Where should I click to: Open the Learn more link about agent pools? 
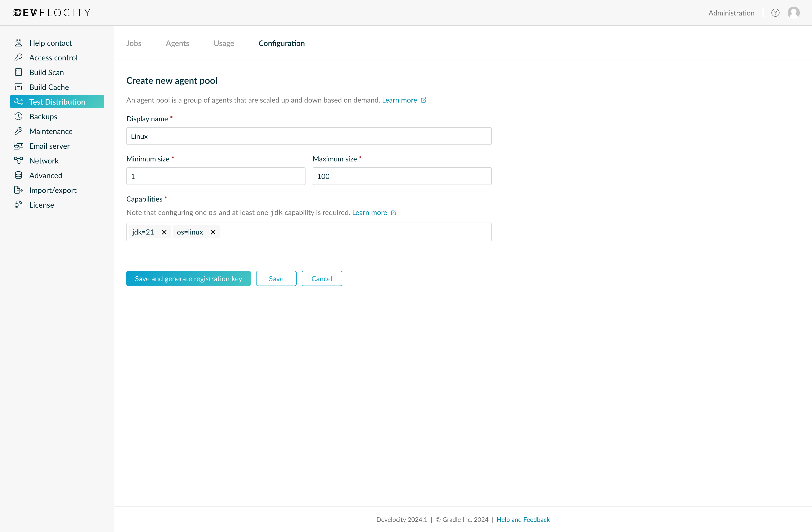pyautogui.click(x=399, y=100)
